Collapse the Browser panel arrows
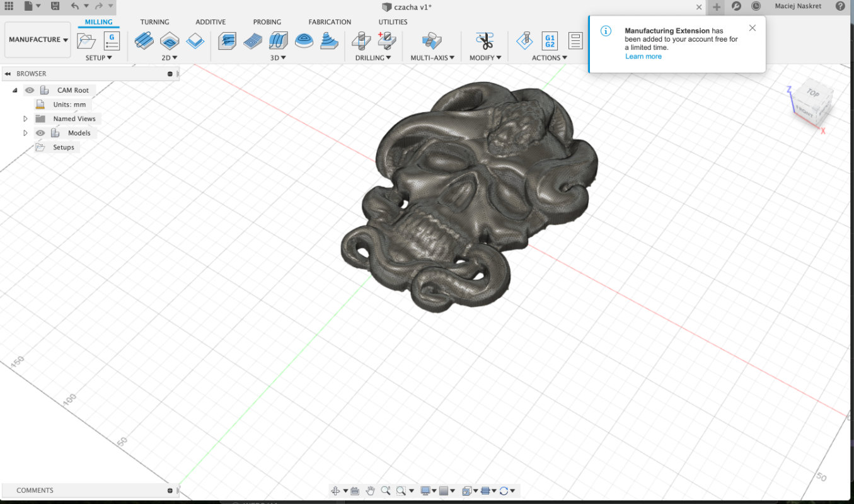Image resolution: width=854 pixels, height=504 pixels. click(8, 74)
